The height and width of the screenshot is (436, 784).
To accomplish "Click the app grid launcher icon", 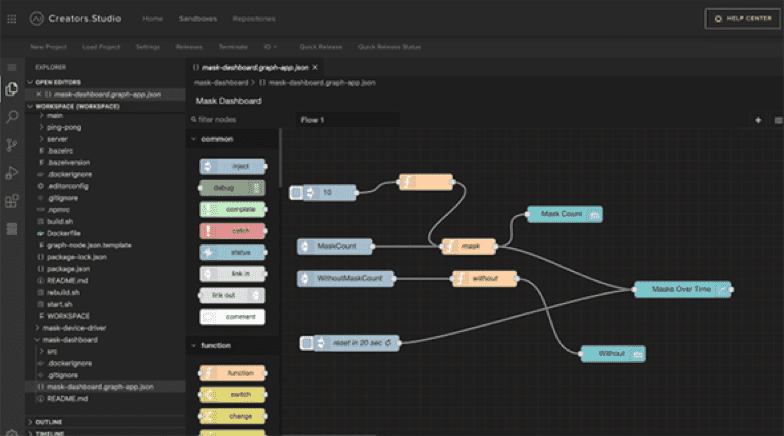I will coord(11,19).
